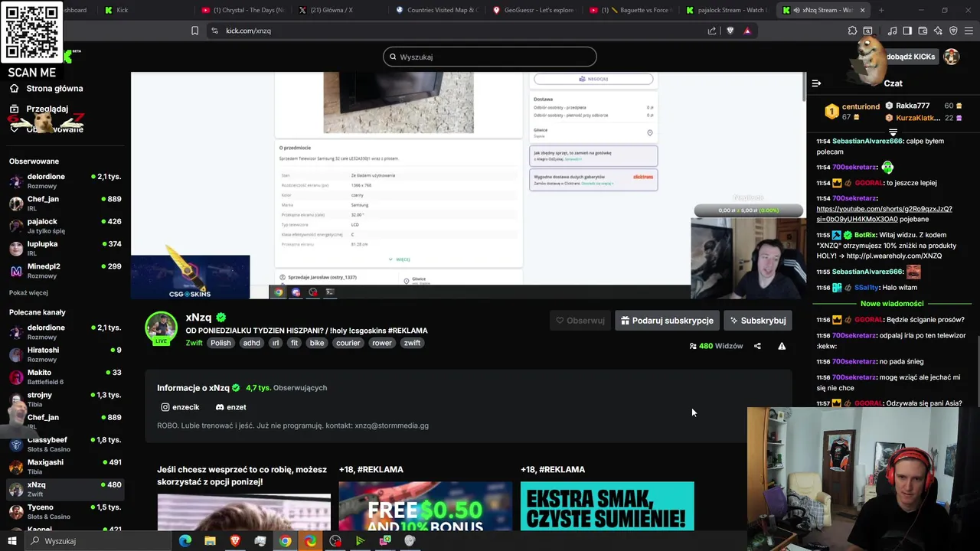Report the stream with warning icon
Screen dimensions: 980x551
coord(782,346)
